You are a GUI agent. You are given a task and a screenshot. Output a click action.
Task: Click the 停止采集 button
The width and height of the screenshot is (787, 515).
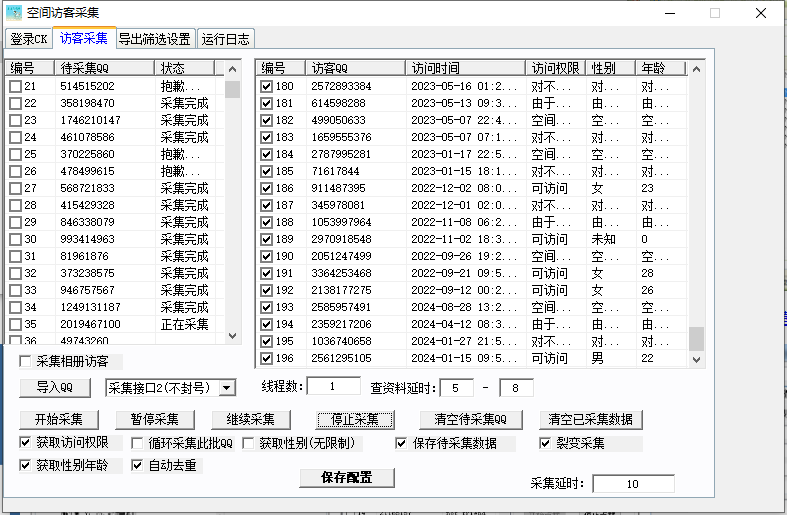355,420
